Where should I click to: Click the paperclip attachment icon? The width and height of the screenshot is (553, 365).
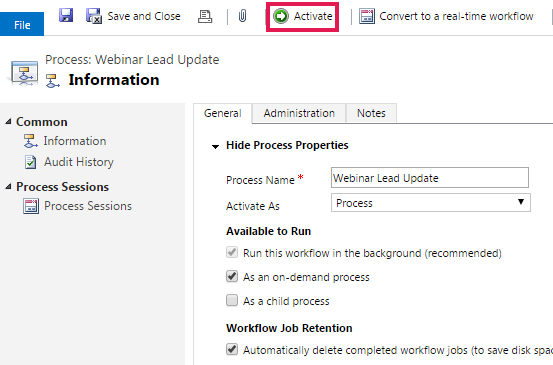tap(242, 16)
